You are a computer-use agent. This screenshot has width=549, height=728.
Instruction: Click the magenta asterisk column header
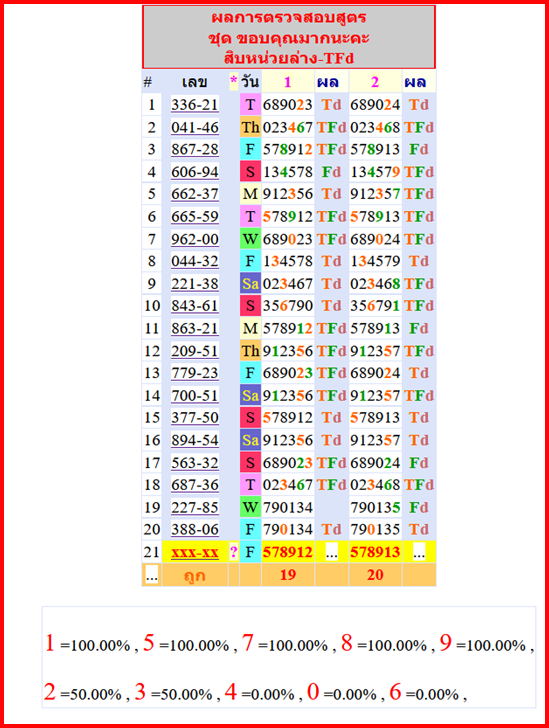[234, 81]
